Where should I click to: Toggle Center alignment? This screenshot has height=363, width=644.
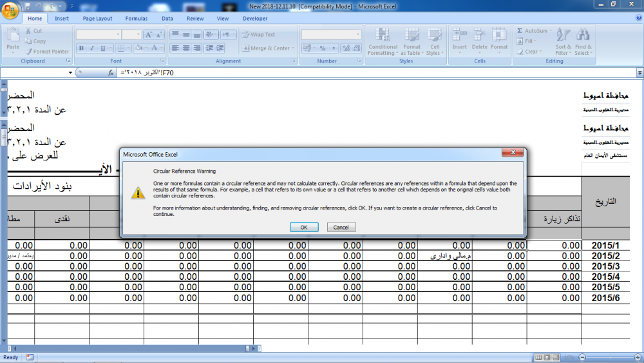click(186, 48)
